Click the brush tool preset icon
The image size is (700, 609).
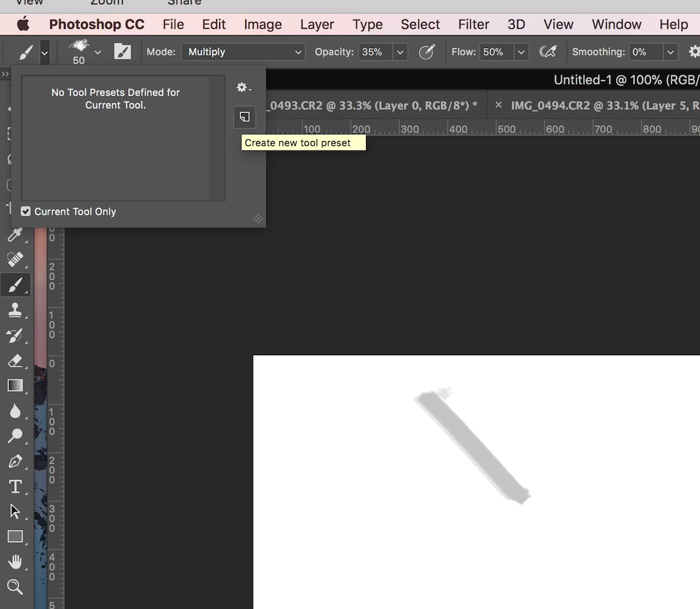tap(26, 52)
